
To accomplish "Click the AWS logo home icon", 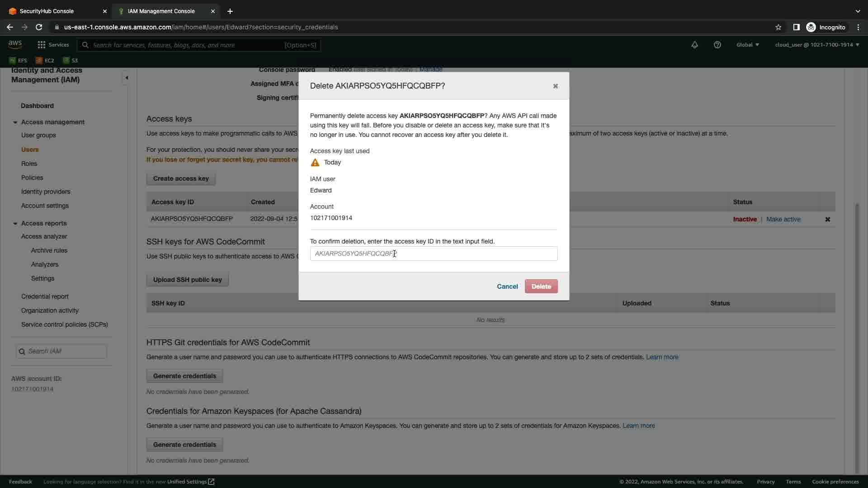I will point(15,44).
